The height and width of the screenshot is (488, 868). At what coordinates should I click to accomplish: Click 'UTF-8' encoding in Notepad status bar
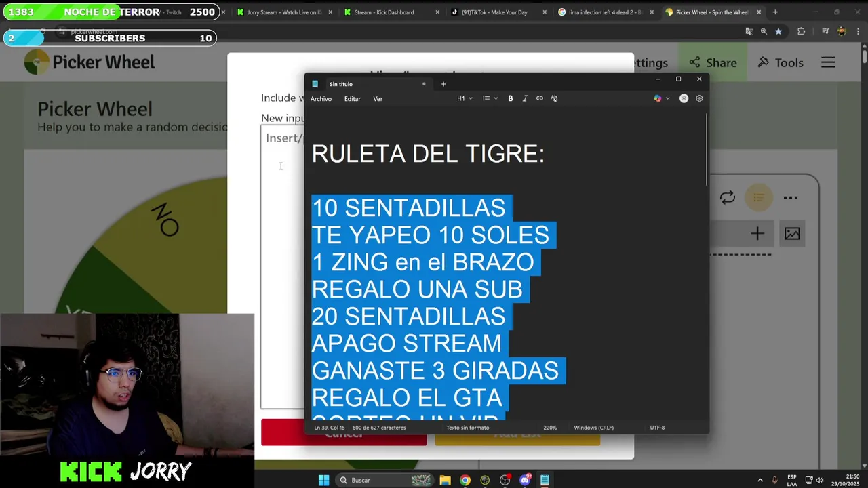point(657,428)
